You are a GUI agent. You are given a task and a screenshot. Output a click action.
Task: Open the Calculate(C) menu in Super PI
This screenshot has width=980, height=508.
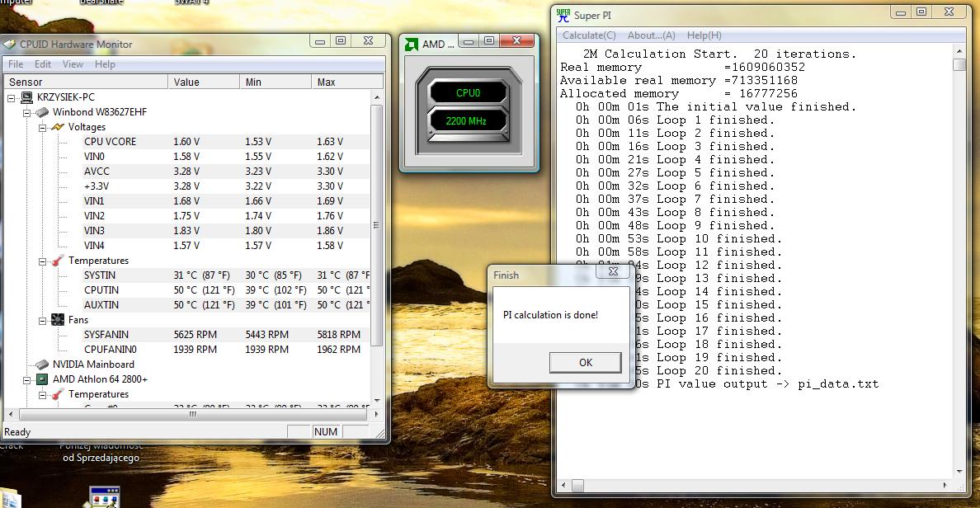coord(589,35)
